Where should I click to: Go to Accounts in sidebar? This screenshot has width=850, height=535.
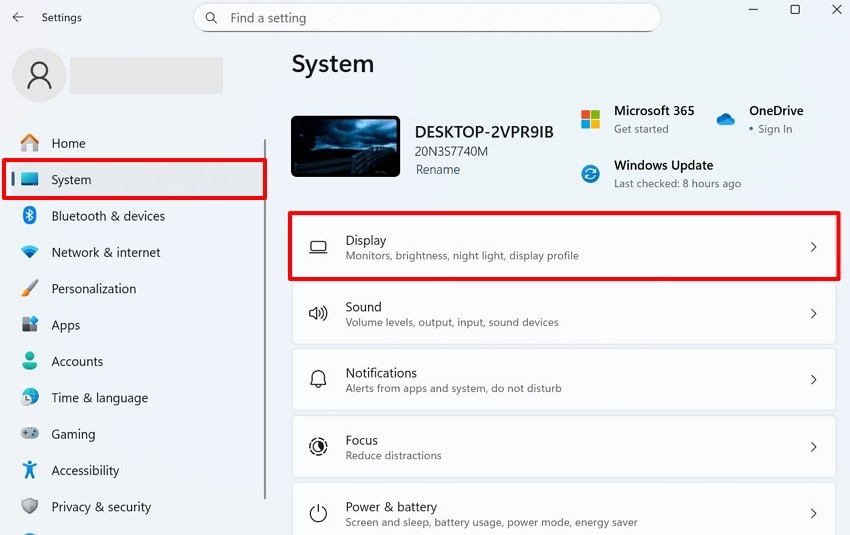(x=77, y=361)
